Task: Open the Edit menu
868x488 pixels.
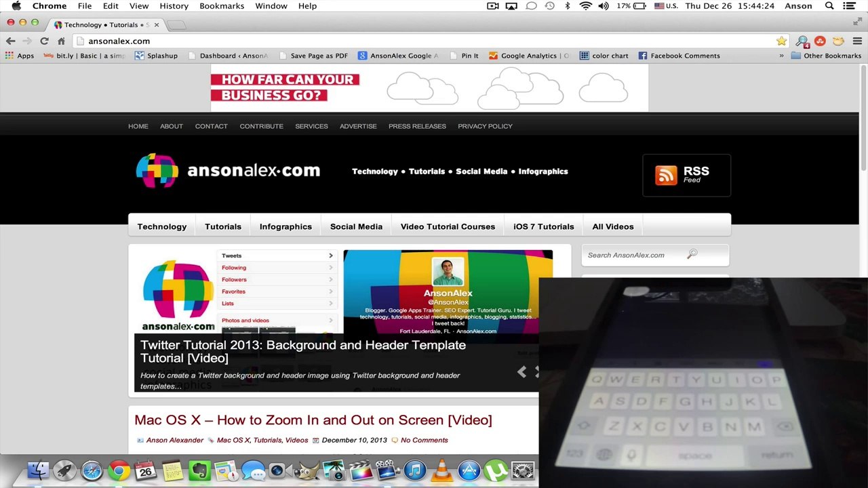Action: point(111,6)
